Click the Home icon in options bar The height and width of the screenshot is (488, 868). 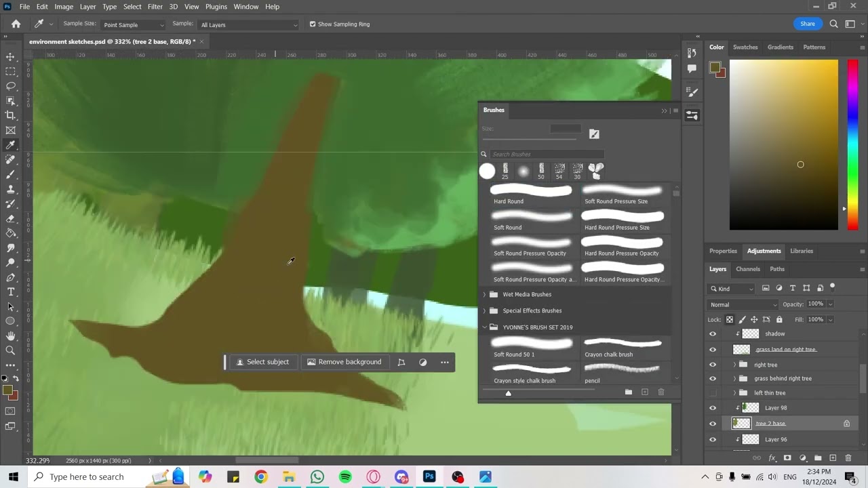16,24
